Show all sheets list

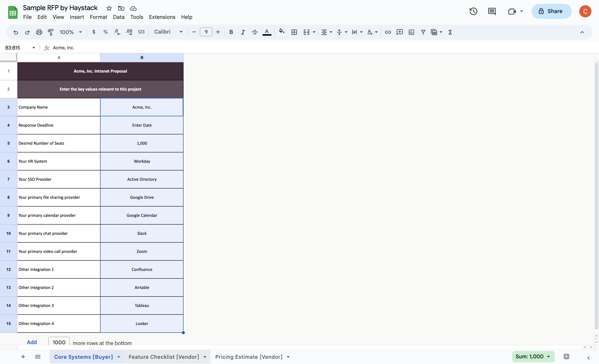point(38,357)
